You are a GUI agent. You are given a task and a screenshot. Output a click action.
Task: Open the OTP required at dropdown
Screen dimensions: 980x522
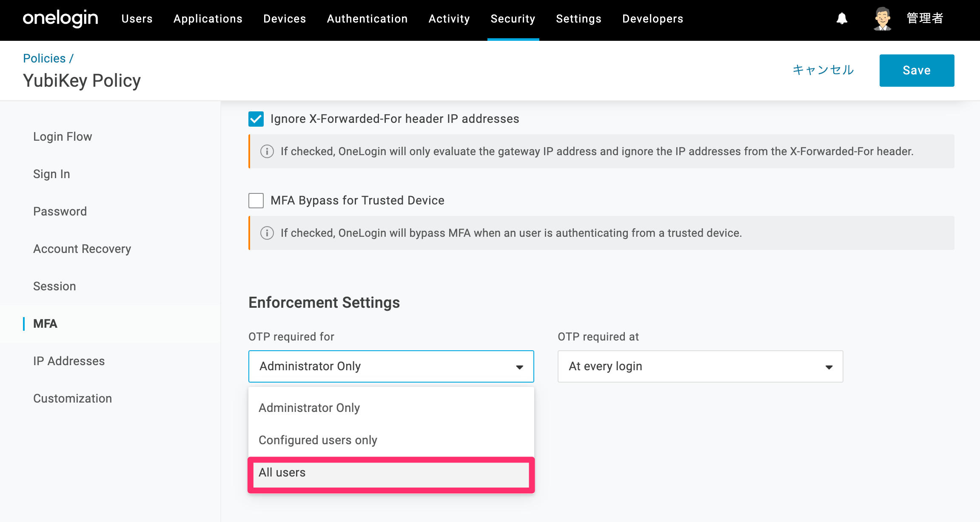(700, 366)
